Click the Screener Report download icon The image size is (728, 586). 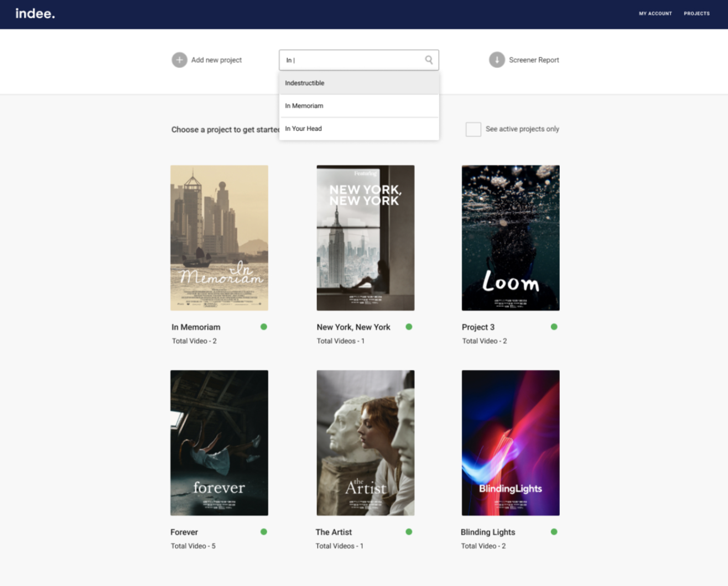tap(497, 60)
